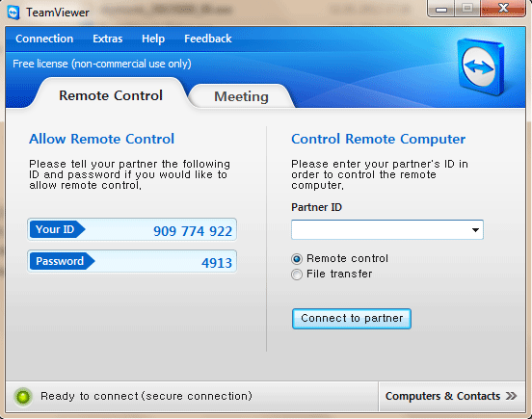Close the TeamViewer window

click(x=503, y=8)
